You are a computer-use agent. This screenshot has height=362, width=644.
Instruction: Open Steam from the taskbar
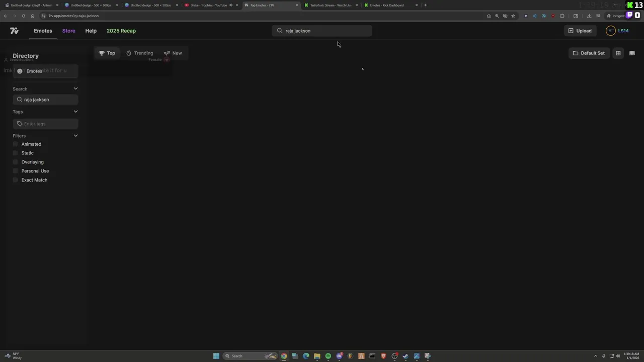click(406, 356)
